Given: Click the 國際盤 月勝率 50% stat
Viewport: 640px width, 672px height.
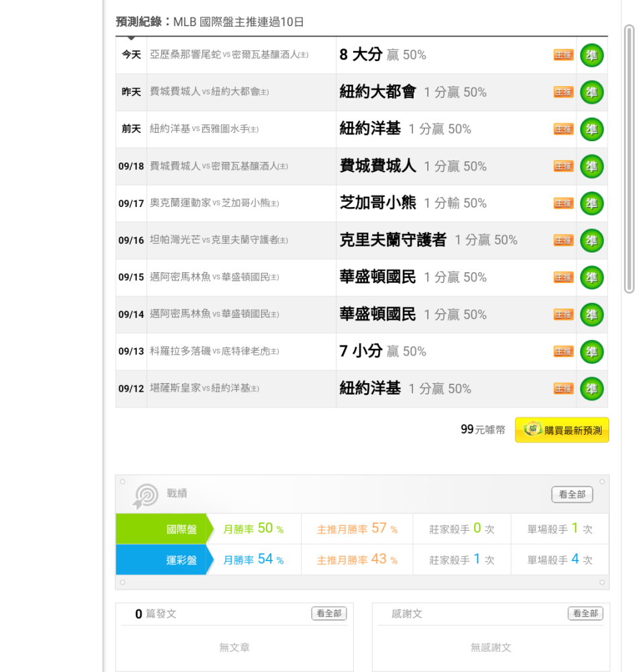Looking at the screenshot, I should pos(254,528).
